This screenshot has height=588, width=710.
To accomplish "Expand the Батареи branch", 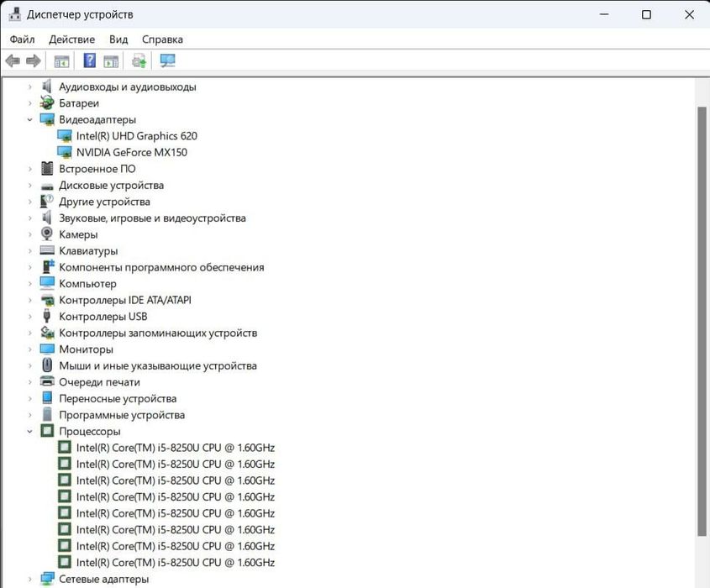I will pyautogui.click(x=30, y=103).
